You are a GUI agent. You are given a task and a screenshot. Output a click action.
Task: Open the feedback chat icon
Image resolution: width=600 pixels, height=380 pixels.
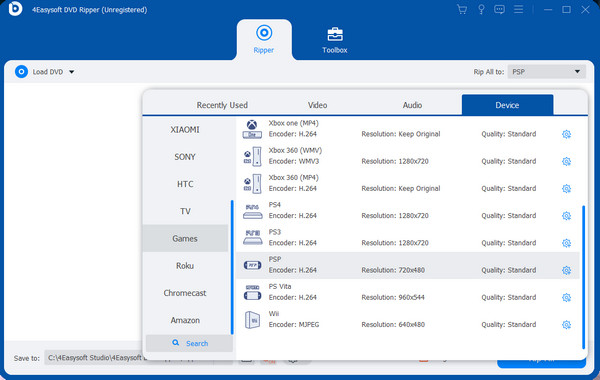click(499, 9)
